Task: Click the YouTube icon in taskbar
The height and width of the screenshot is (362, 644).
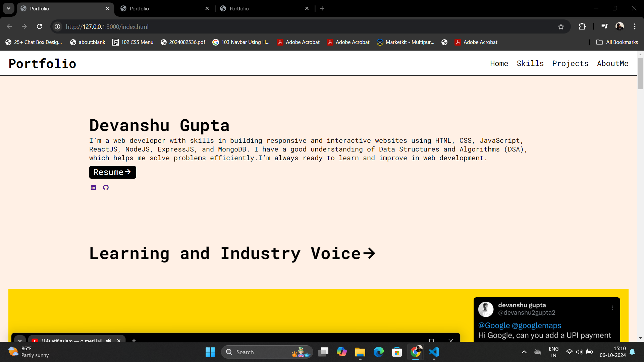Action: [35, 340]
